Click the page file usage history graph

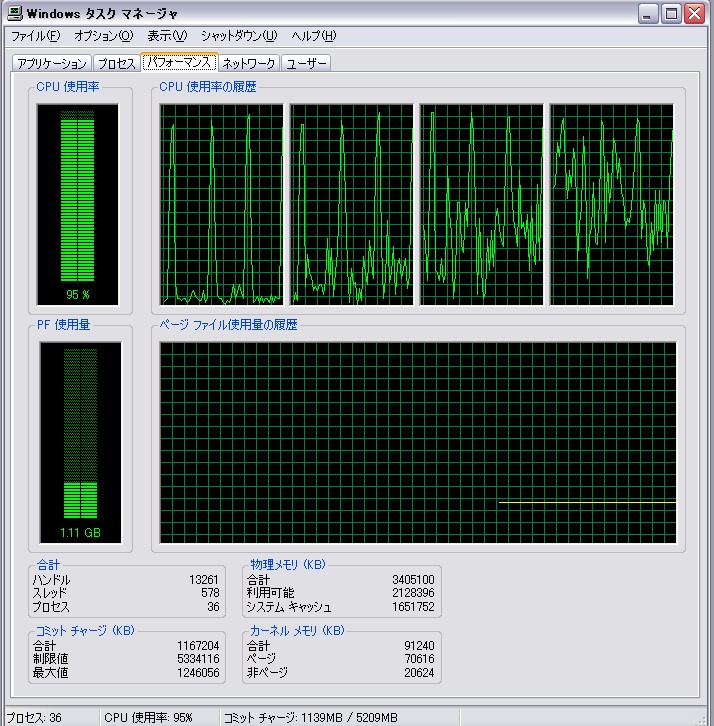(418, 443)
